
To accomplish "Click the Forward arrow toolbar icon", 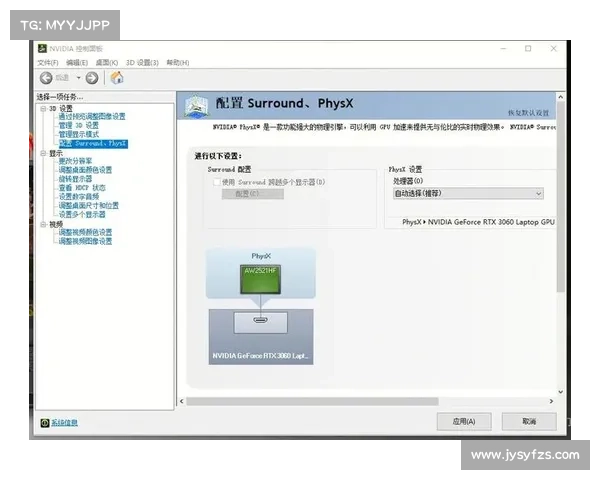I will coord(92,78).
